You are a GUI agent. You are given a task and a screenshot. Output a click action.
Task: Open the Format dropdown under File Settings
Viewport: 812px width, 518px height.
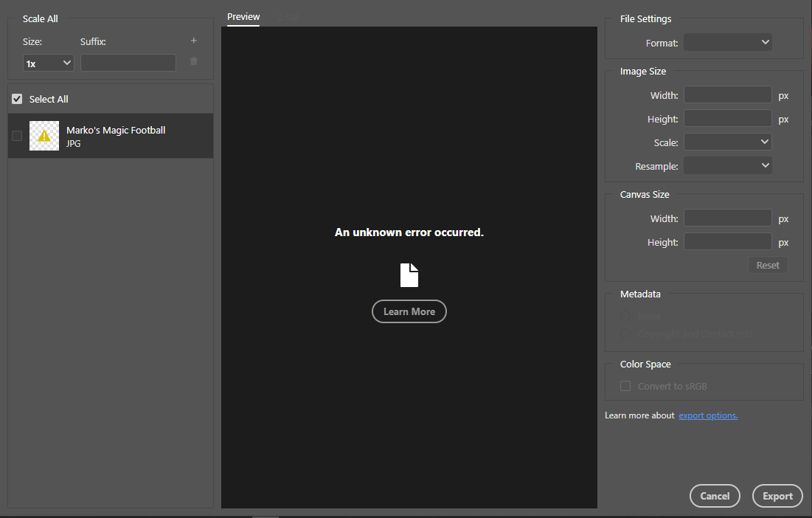727,42
